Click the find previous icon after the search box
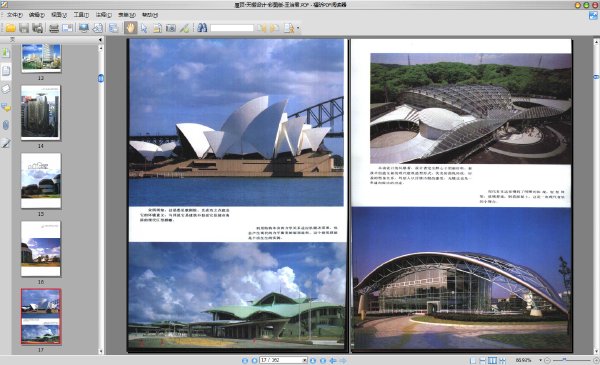600x365 pixels. 262,28
